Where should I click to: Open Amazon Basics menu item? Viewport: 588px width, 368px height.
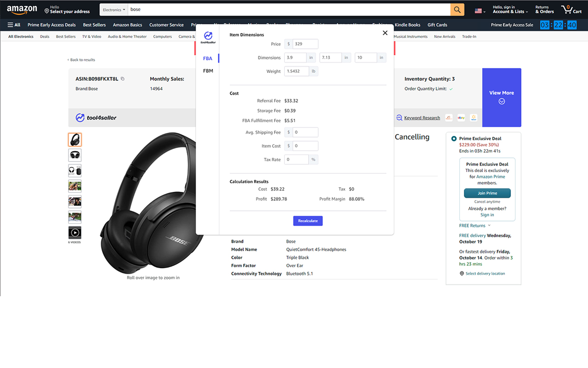128,25
